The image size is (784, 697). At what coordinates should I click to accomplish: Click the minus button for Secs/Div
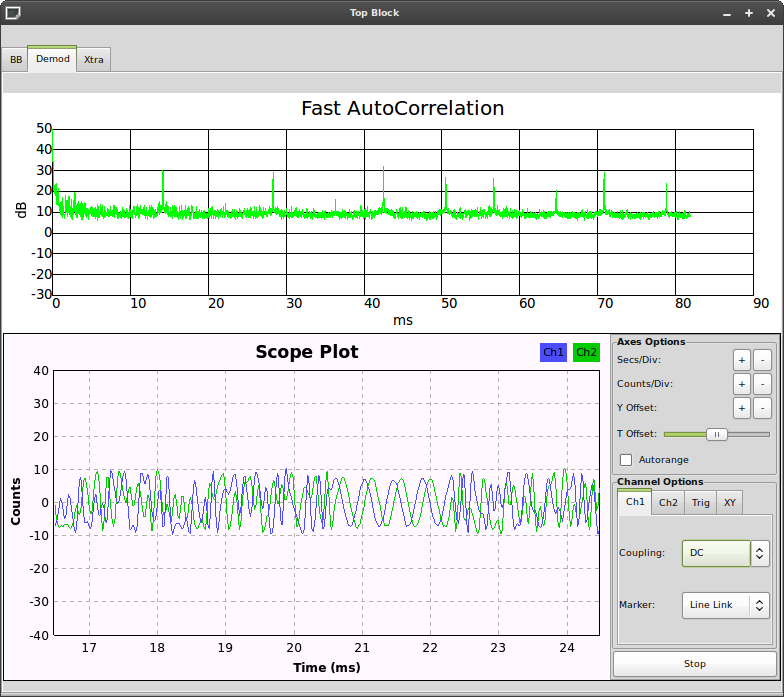[x=761, y=360]
